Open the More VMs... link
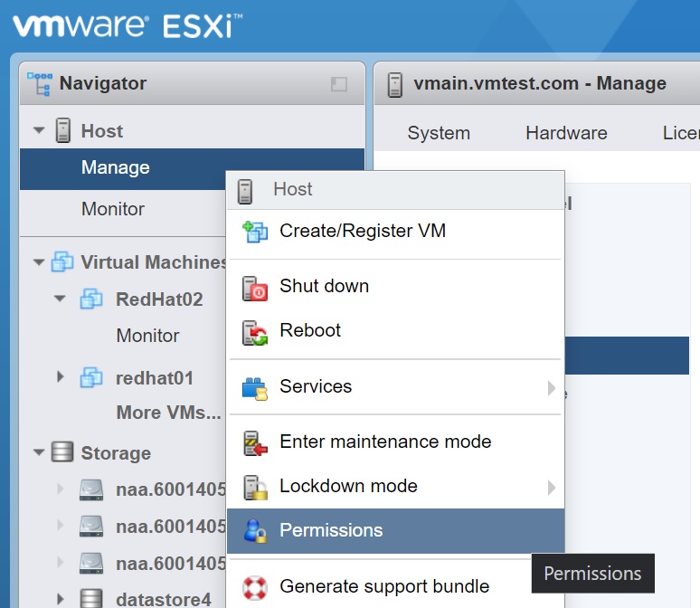The width and height of the screenshot is (700, 608). tap(168, 413)
